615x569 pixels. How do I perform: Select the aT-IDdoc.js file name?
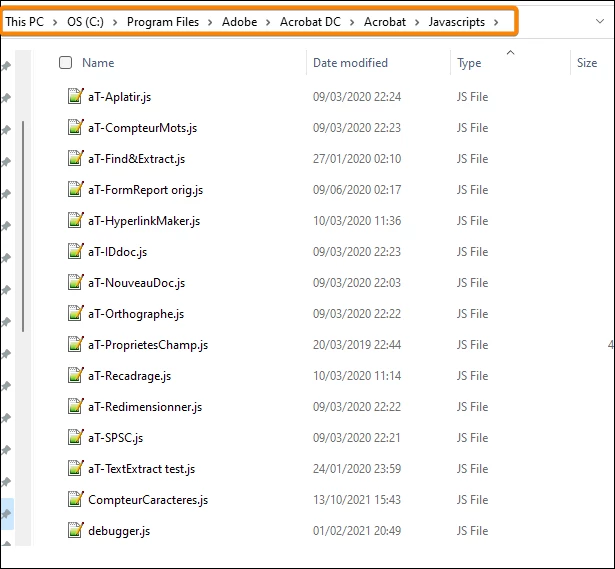118,252
